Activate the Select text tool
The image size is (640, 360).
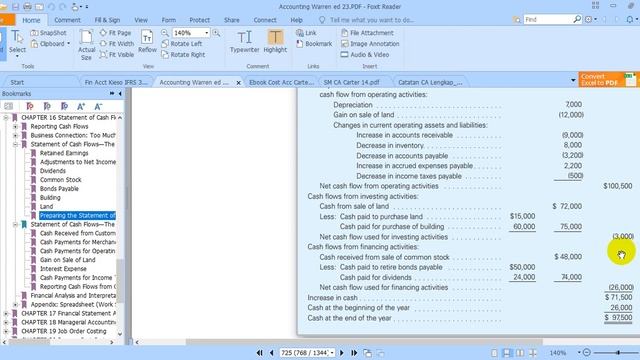[17, 42]
